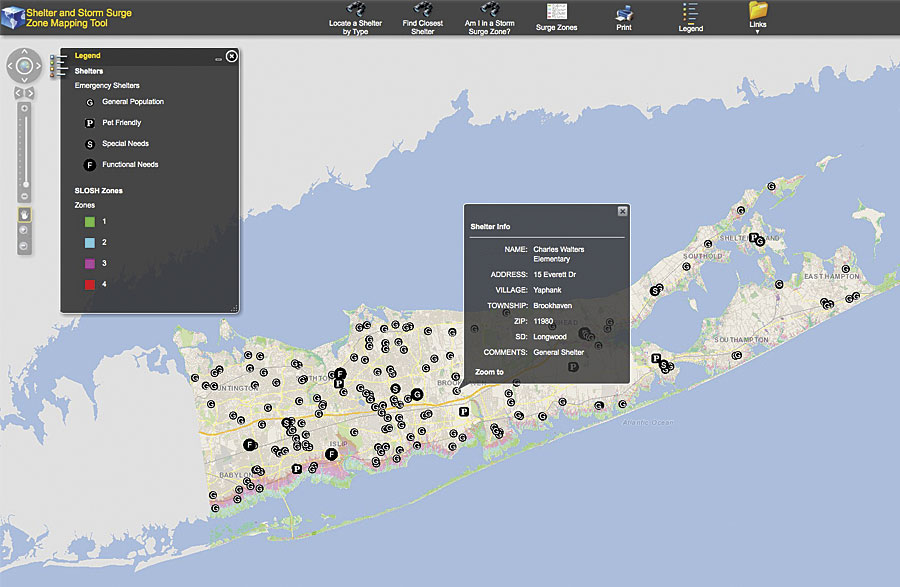Click large G shelter marker near Brookhaven
This screenshot has height=587, width=900.
point(417,394)
